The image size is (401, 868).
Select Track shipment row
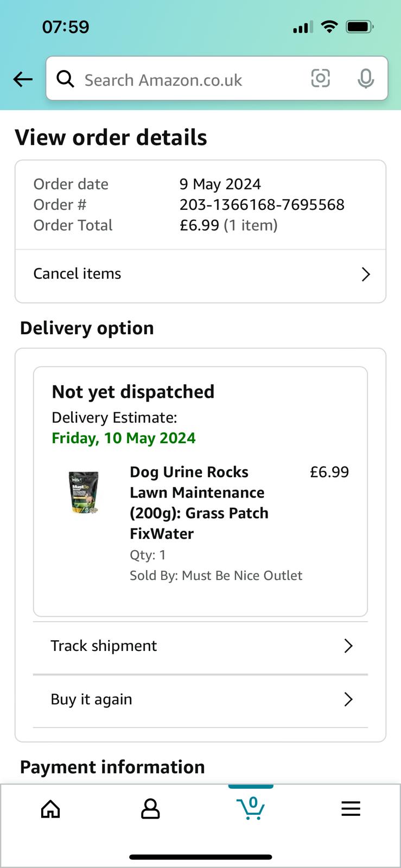[200, 646]
